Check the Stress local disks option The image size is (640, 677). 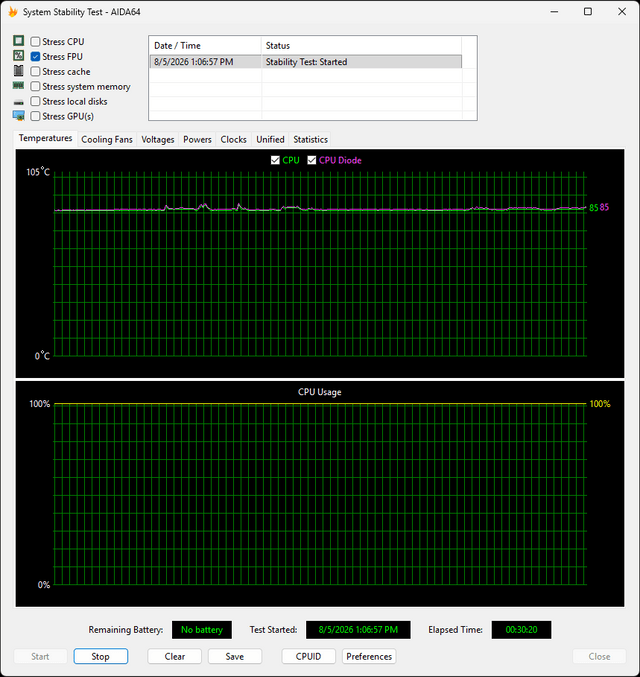pyautogui.click(x=35, y=101)
